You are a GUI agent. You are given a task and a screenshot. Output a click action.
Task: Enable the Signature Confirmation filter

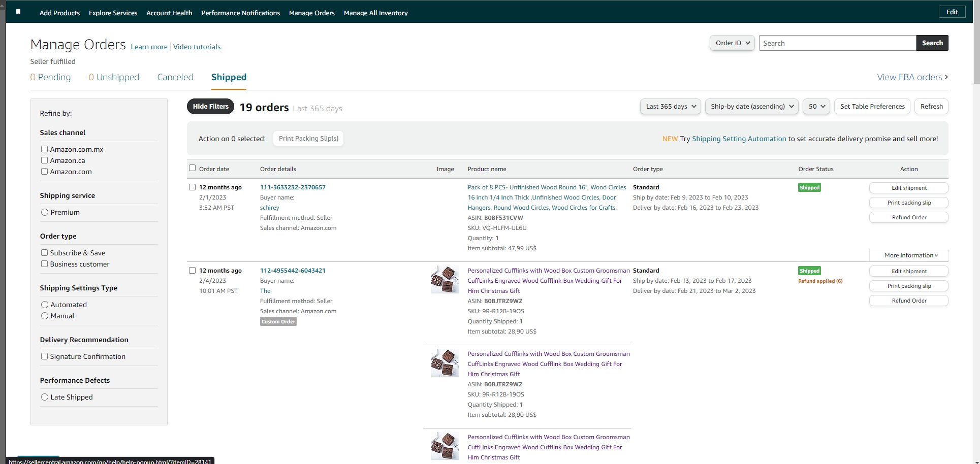tap(44, 356)
